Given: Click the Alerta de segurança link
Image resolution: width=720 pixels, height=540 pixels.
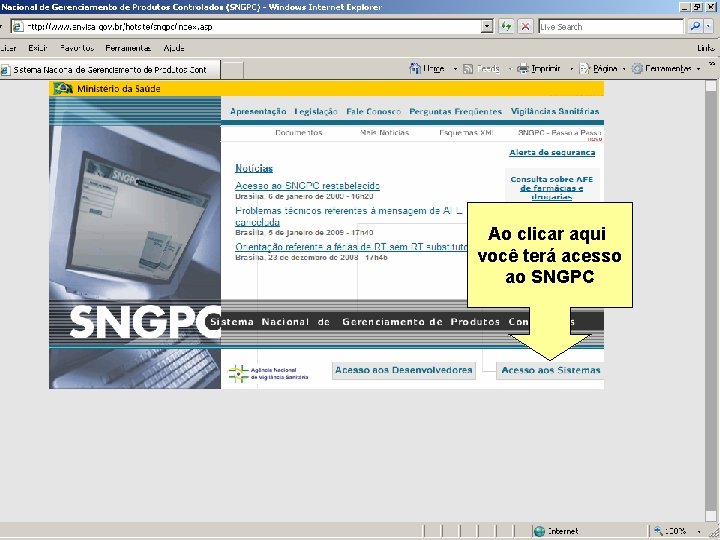Looking at the screenshot, I should (x=552, y=152).
